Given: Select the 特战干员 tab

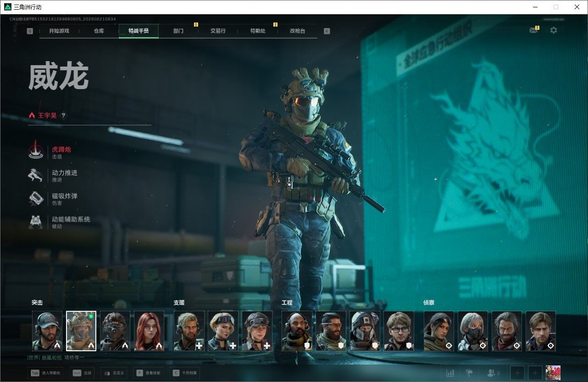Looking at the screenshot, I should [139, 31].
